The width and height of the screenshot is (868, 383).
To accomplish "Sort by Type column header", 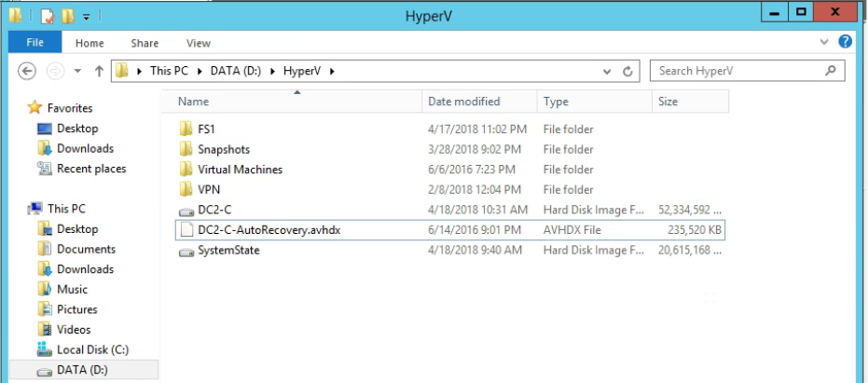I will [x=595, y=102].
